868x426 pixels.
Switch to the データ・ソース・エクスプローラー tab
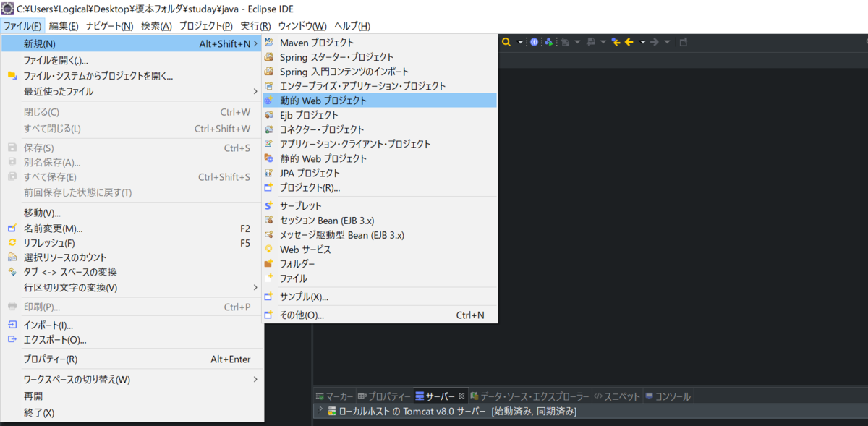click(529, 396)
